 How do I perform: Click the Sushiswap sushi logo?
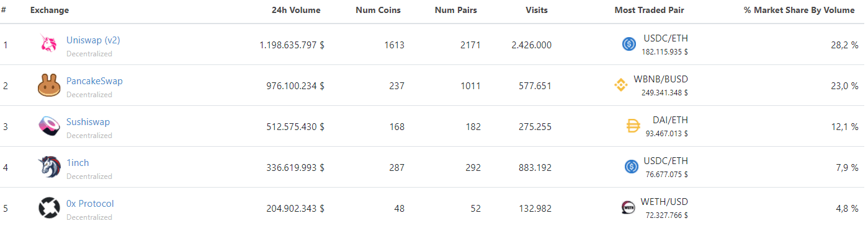(49, 126)
